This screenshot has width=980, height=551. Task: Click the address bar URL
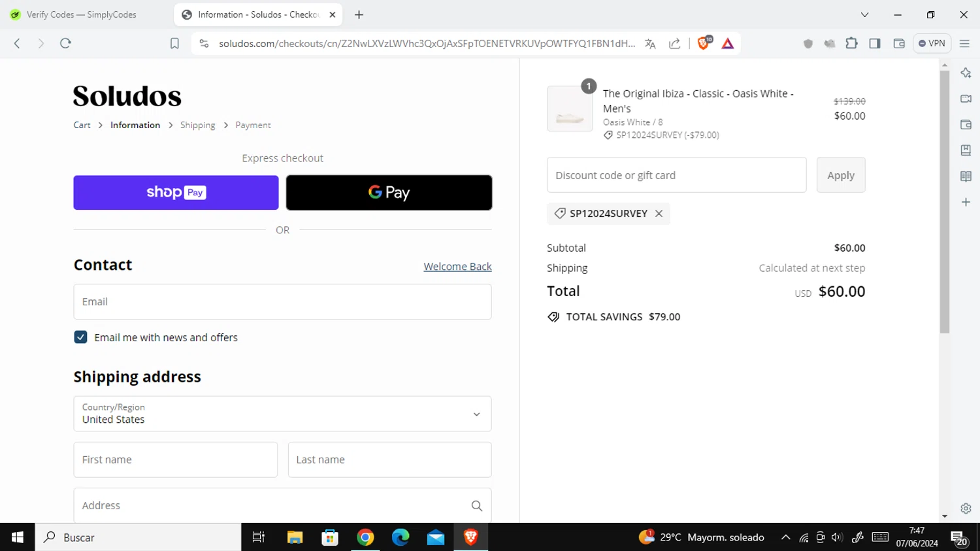point(426,43)
